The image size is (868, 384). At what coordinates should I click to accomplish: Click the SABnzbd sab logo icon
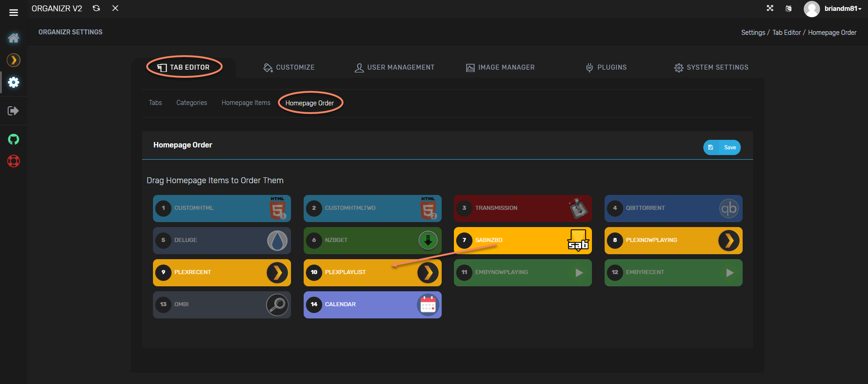pyautogui.click(x=578, y=240)
